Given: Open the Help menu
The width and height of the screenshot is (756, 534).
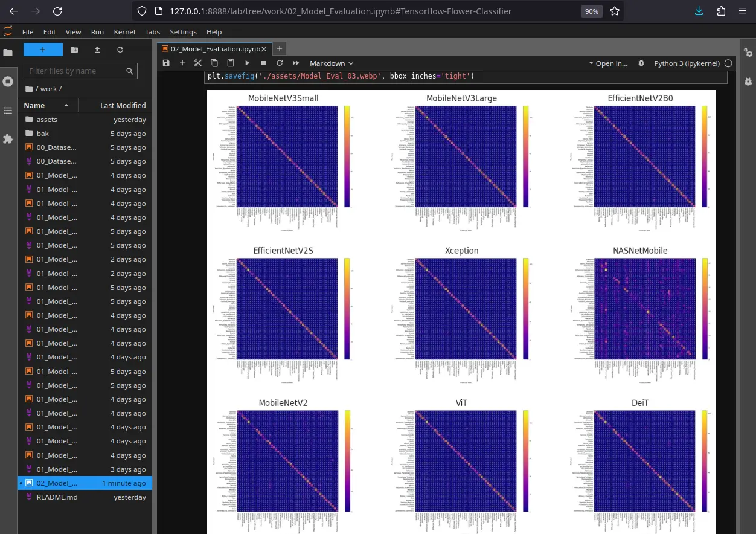Looking at the screenshot, I should (x=214, y=32).
